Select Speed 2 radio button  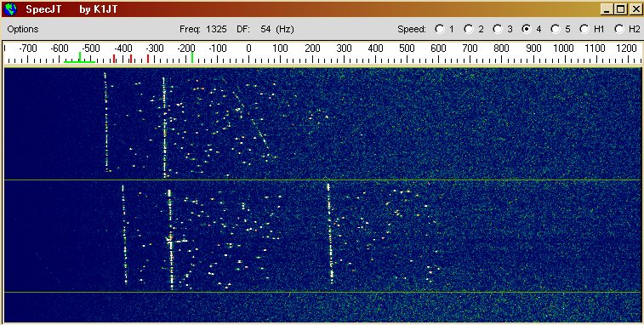click(469, 29)
